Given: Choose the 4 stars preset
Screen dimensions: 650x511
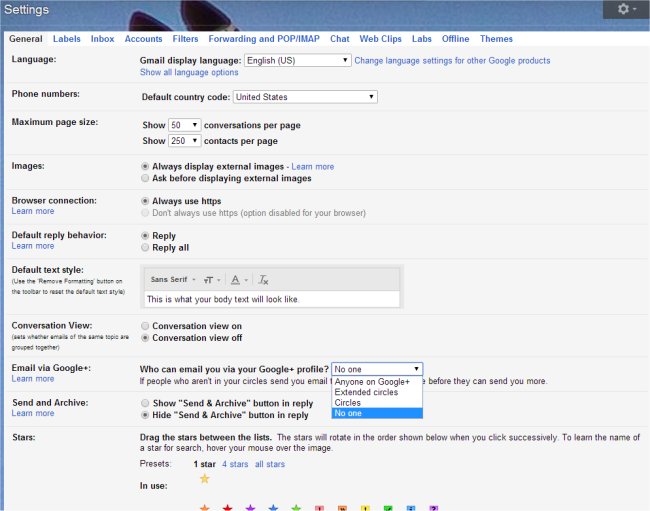Looking at the screenshot, I should (235, 464).
